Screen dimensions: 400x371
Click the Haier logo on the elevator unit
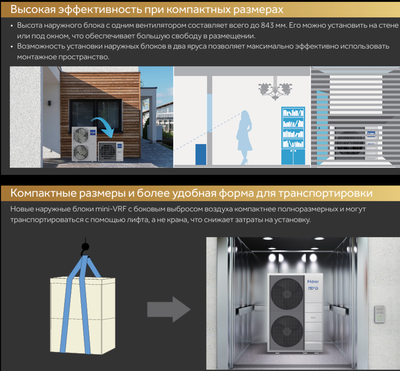pyautogui.click(x=313, y=284)
